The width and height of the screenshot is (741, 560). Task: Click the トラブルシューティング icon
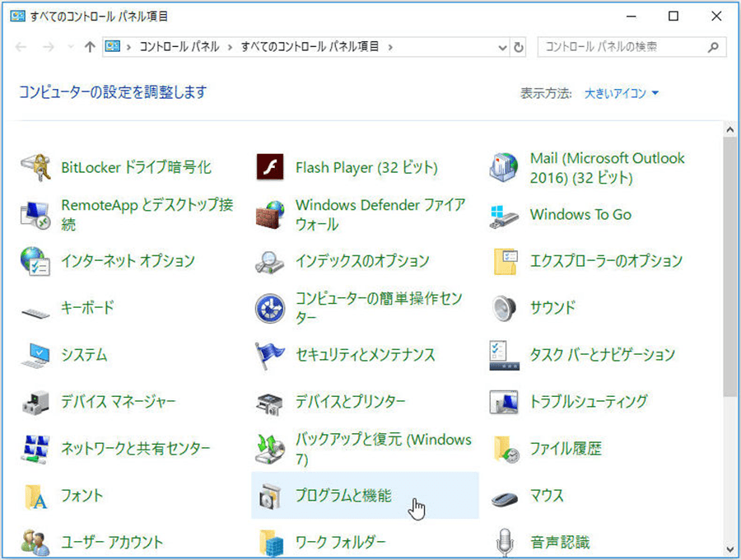[504, 402]
